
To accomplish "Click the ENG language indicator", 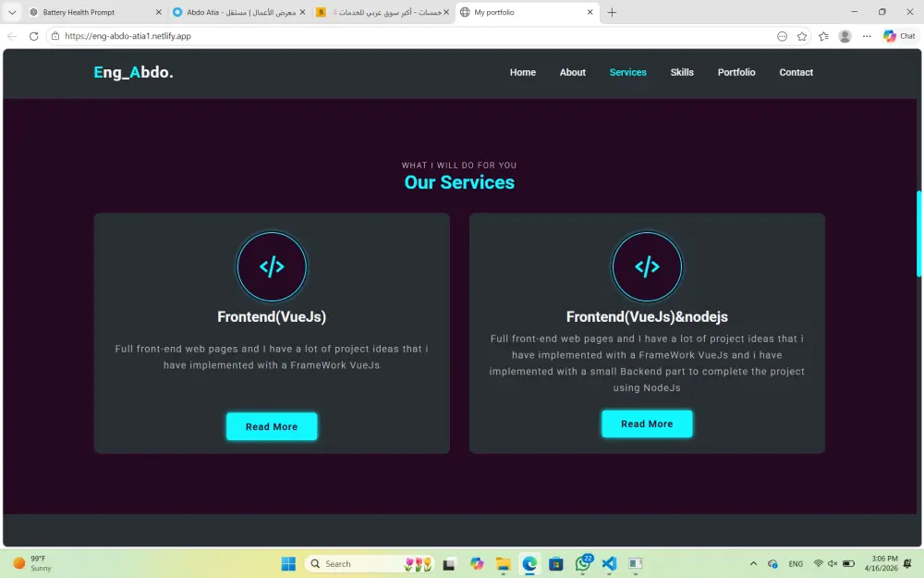I will (796, 564).
